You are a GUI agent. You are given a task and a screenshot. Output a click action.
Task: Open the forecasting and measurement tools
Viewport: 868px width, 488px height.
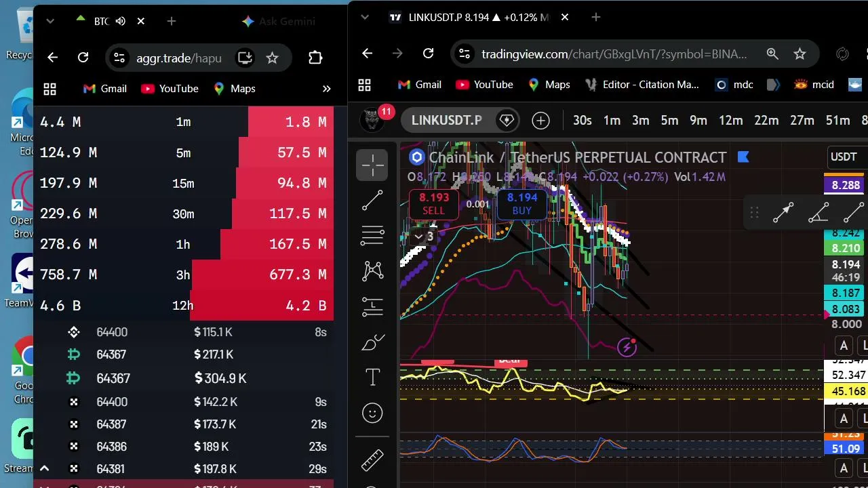coord(372,307)
